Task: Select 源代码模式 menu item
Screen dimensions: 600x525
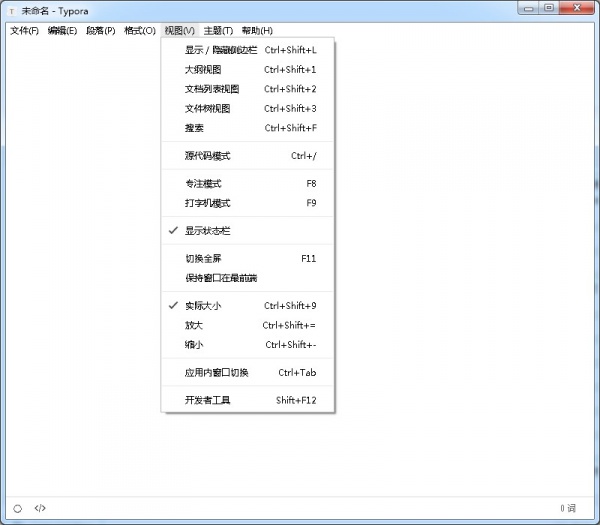Action: (x=207, y=156)
